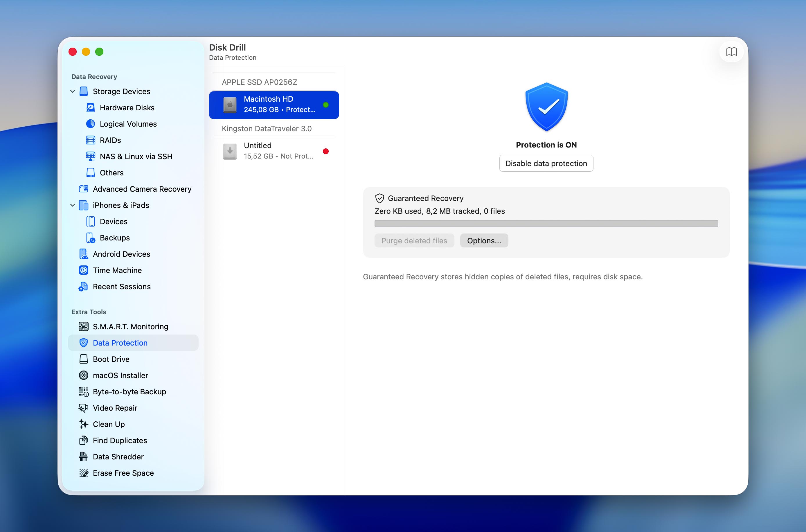Open Guaranteed Recovery Options...

(x=484, y=240)
